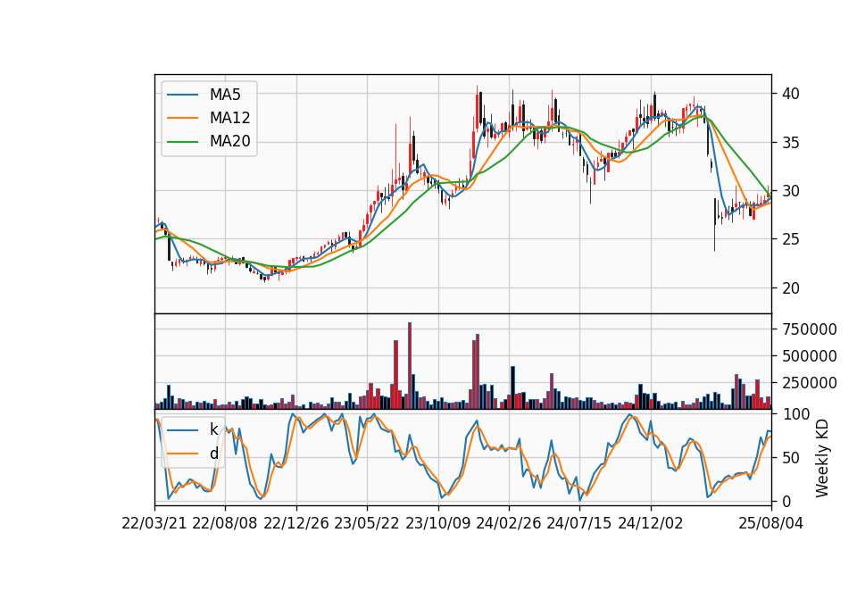Click the price axis value 25
This screenshot has height=616, width=857.
[x=790, y=239]
